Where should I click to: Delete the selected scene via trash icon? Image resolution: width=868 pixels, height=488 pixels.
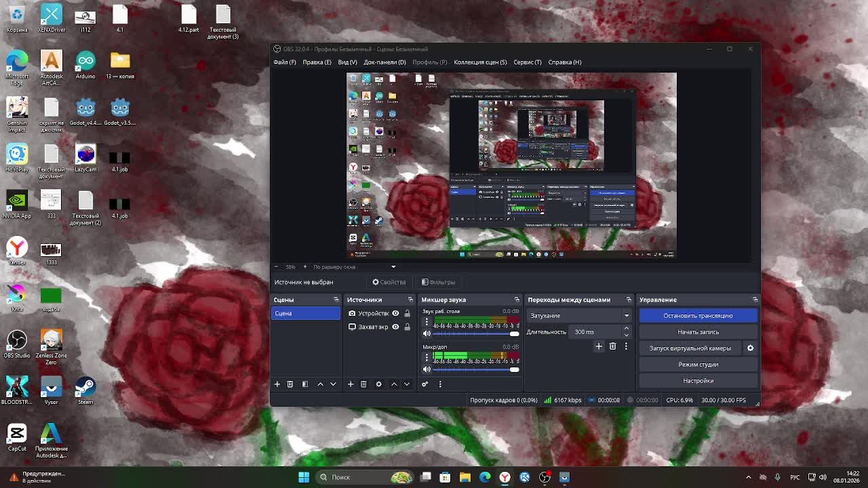(290, 384)
